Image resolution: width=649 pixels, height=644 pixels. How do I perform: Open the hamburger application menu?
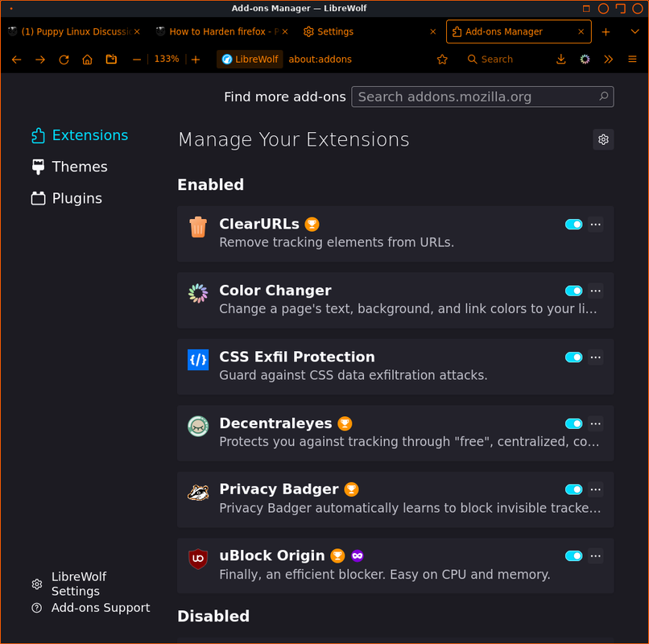[632, 60]
